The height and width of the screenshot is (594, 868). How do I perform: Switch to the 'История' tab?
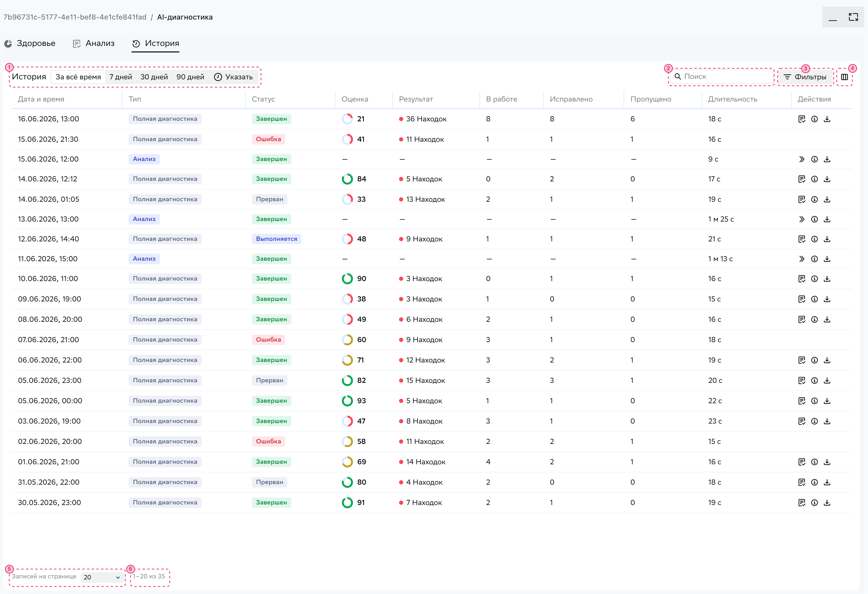coord(155,43)
